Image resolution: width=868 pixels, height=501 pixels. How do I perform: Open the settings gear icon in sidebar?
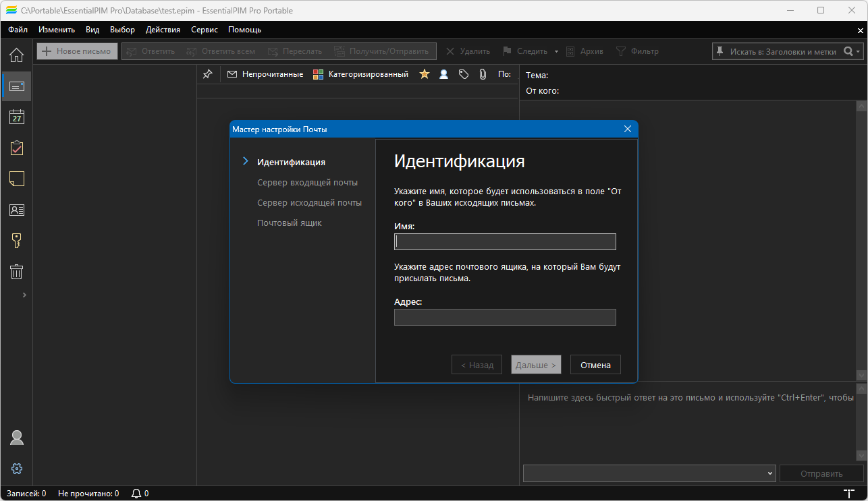point(17,469)
